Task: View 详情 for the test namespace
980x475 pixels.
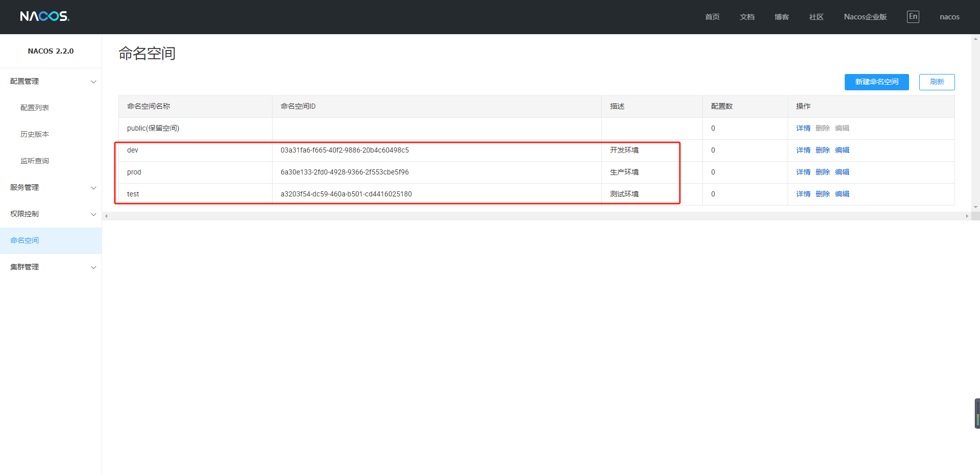Action: (803, 194)
